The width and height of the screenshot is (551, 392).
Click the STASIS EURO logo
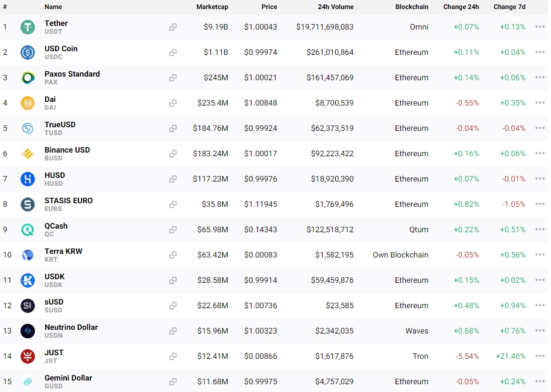click(x=28, y=204)
